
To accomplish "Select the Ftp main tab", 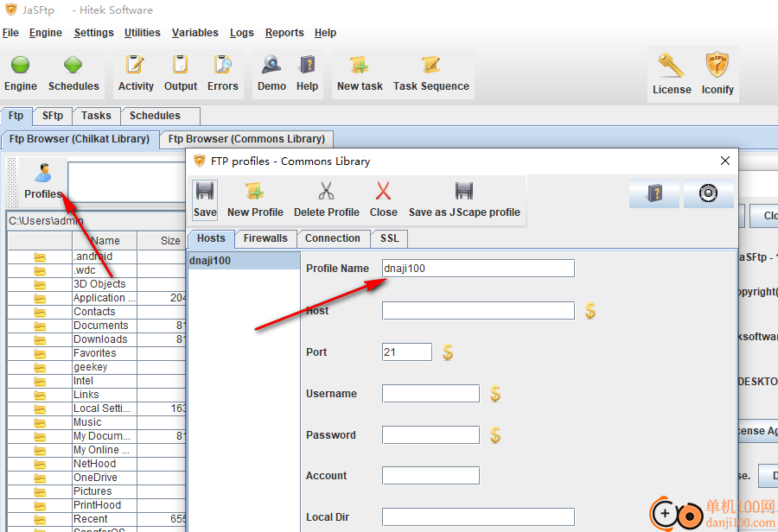I will [16, 116].
